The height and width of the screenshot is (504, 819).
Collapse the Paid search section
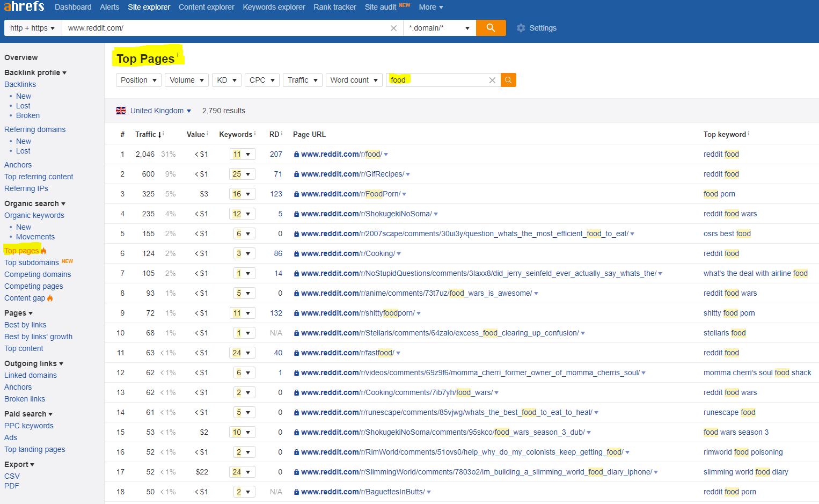[x=28, y=414]
